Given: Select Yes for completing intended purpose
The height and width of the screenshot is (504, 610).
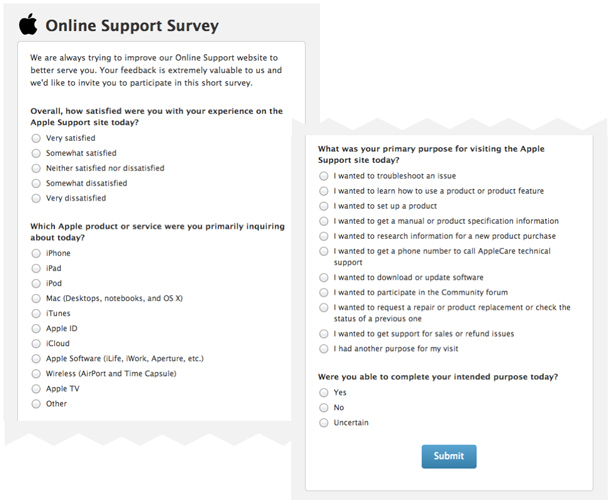Looking at the screenshot, I should coord(324,393).
